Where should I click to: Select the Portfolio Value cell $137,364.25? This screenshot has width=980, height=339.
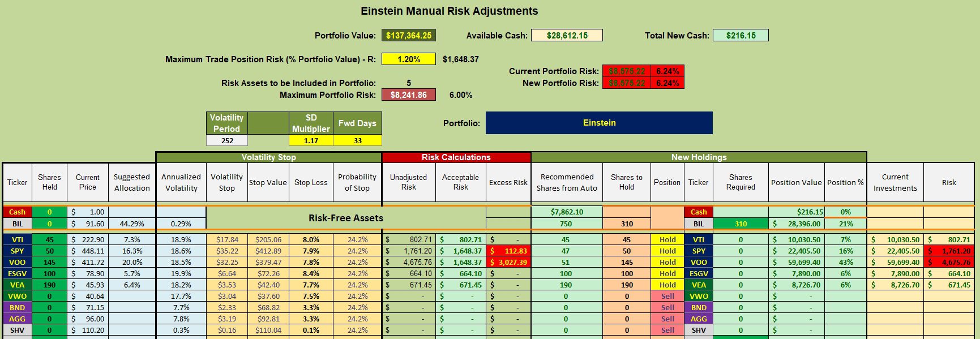tap(409, 35)
